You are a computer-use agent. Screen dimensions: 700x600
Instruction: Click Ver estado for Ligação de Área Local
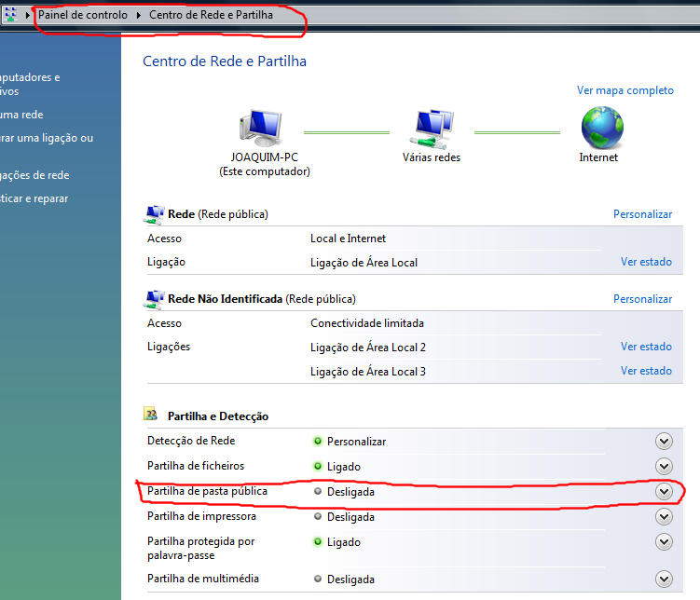coord(646,262)
